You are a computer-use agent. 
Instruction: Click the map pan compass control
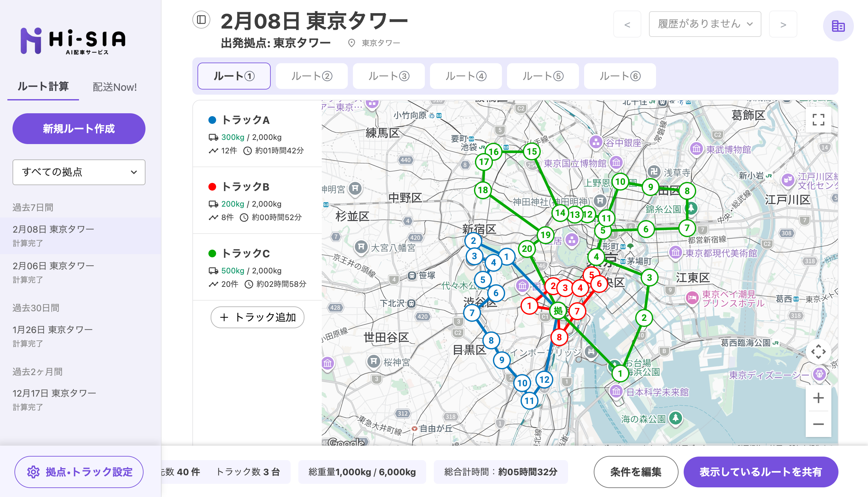[818, 352]
